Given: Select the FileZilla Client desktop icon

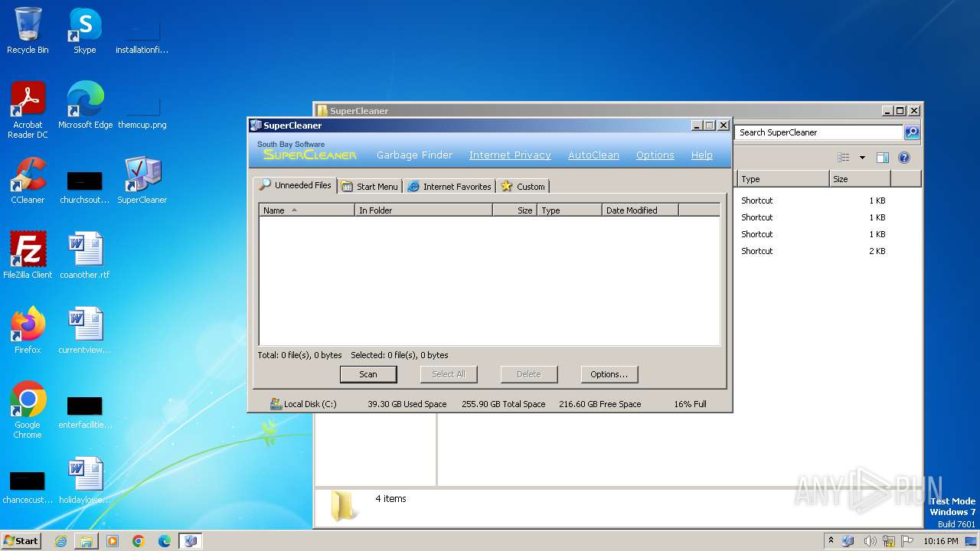Looking at the screenshot, I should pyautogui.click(x=28, y=256).
